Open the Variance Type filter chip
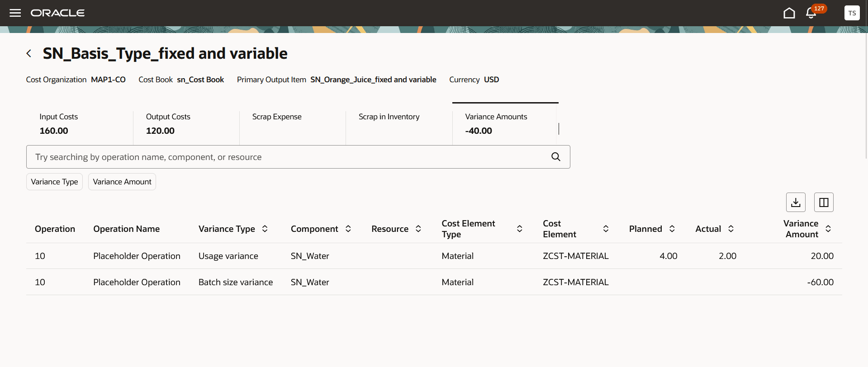The height and width of the screenshot is (367, 868). click(x=54, y=182)
